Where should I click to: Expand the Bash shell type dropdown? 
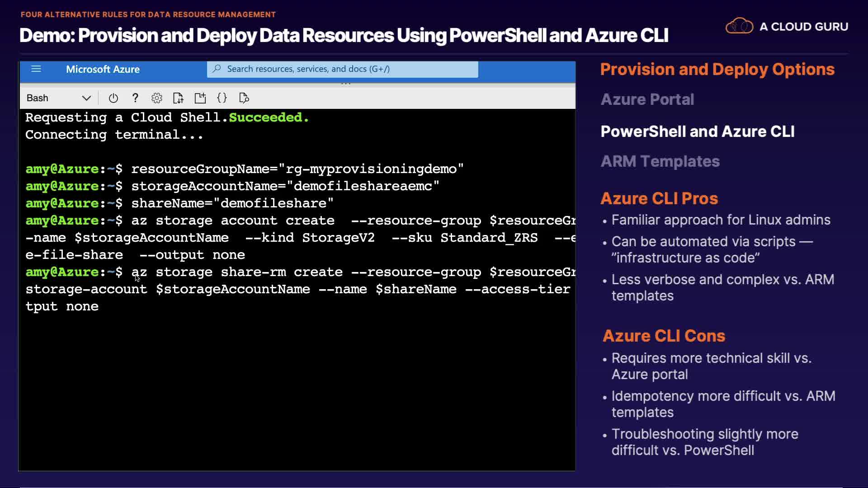pyautogui.click(x=86, y=98)
